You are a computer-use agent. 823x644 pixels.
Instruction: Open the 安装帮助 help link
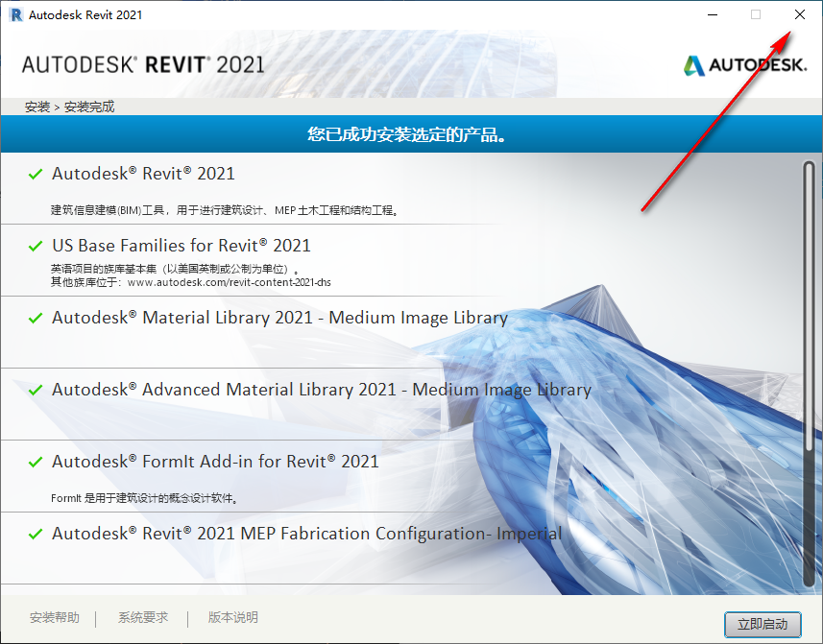pos(55,618)
